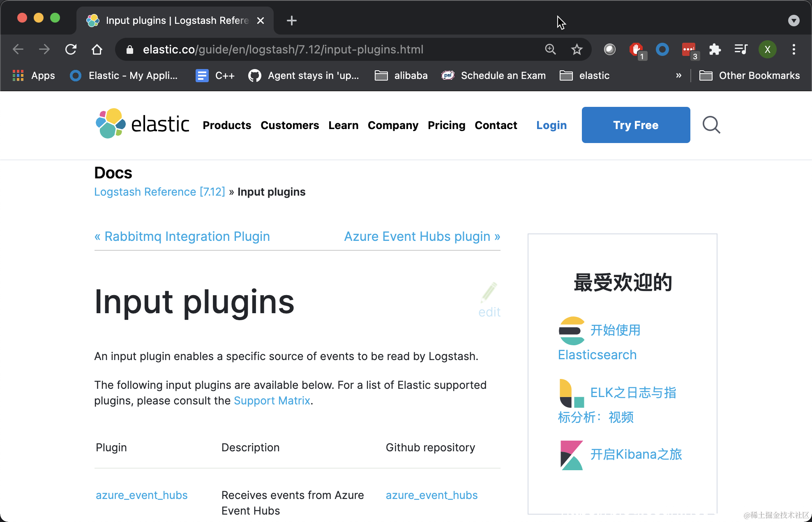812x522 pixels.
Task: Click the reload page icon
Action: (x=71, y=49)
